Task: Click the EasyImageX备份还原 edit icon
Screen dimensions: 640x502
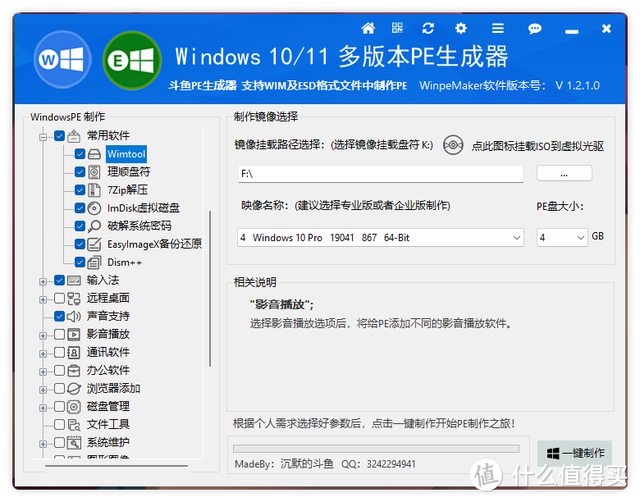Action: pos(94,244)
